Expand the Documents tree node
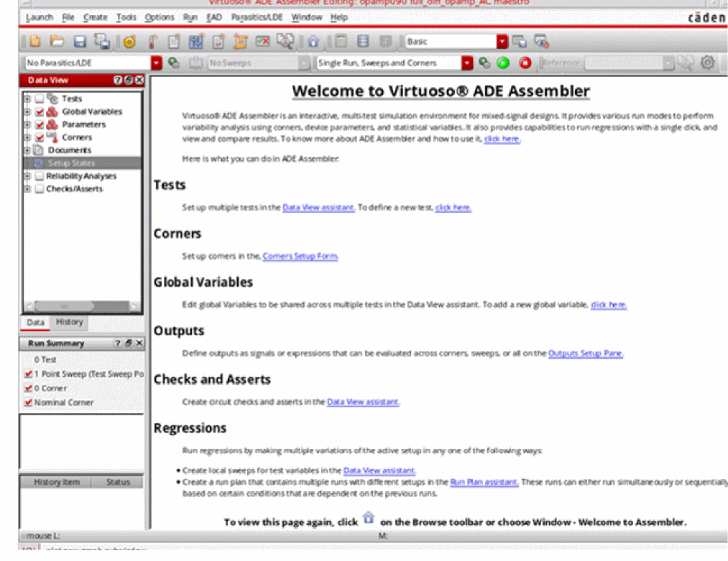The width and height of the screenshot is (728, 561). (x=27, y=150)
